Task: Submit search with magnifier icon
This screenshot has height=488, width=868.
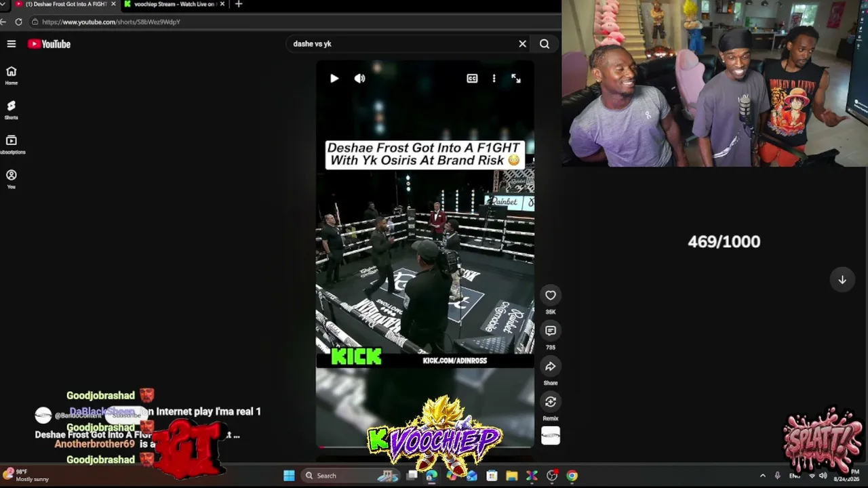Action: click(x=545, y=44)
